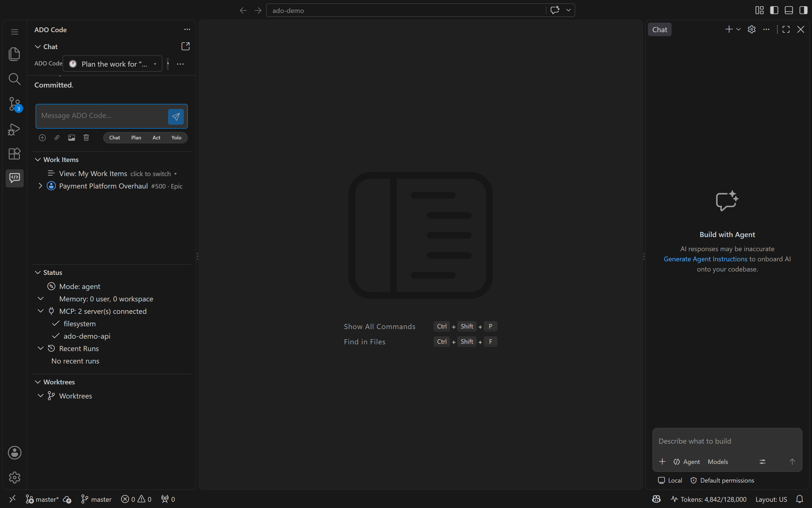Click the configure tools sliders icon
812x508 pixels.
point(763,462)
